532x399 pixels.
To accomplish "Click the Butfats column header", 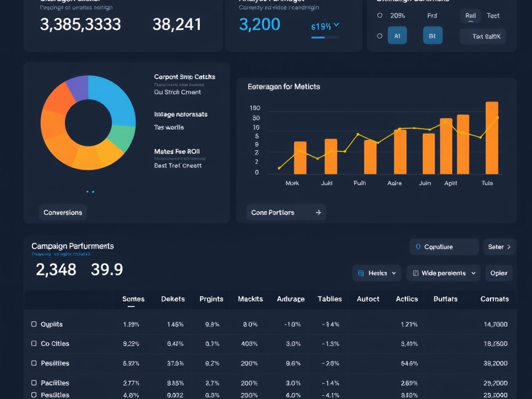I will [x=445, y=299].
